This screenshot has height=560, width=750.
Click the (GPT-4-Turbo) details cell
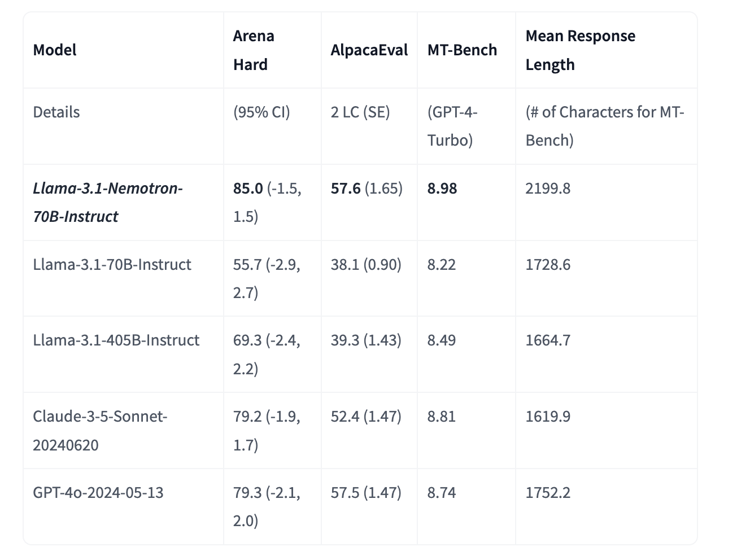pyautogui.click(x=452, y=126)
